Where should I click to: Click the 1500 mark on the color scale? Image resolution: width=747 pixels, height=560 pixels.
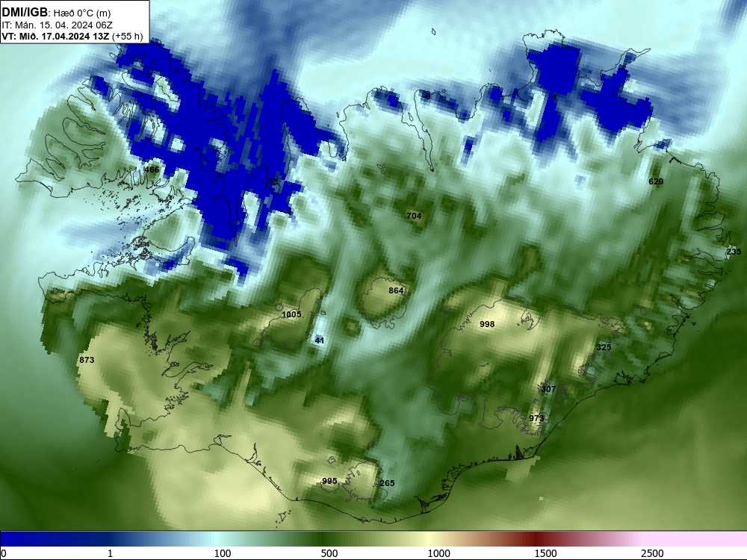point(545,553)
